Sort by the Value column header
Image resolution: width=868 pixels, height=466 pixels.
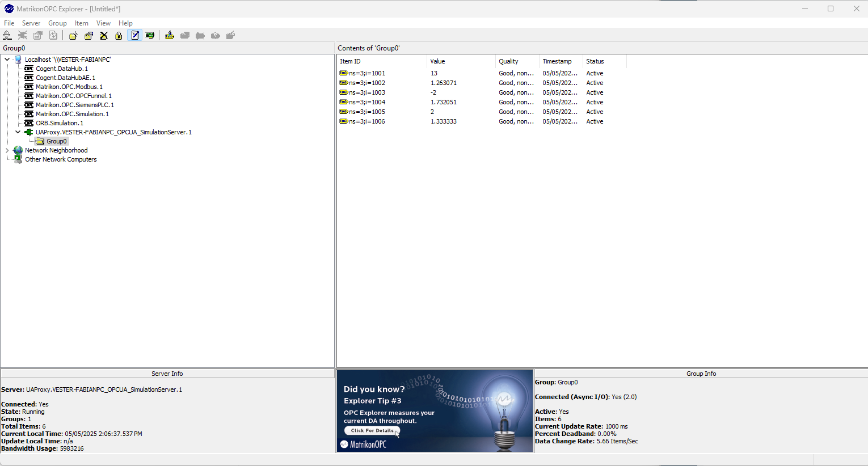coord(461,61)
